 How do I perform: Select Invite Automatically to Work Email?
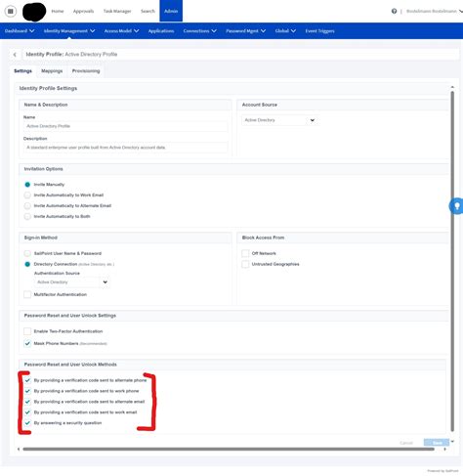coord(27,195)
